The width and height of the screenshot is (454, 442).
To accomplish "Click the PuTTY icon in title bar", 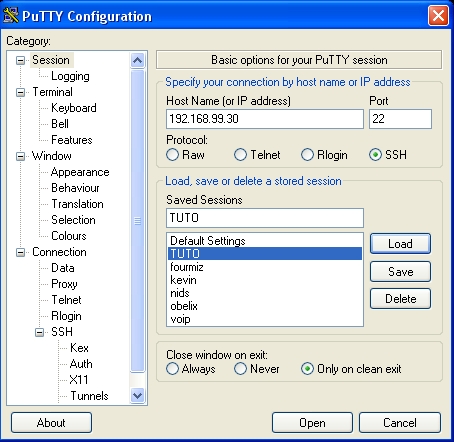I will 11,15.
